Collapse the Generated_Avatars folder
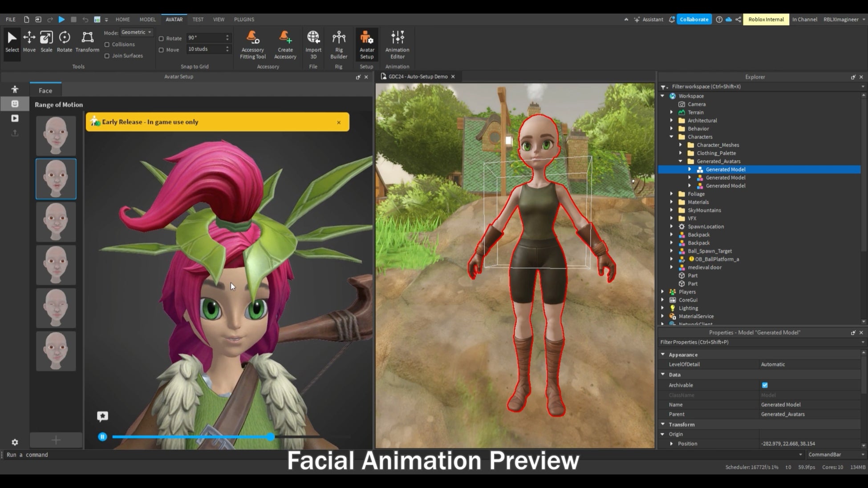Image resolution: width=868 pixels, height=488 pixels. [x=680, y=161]
